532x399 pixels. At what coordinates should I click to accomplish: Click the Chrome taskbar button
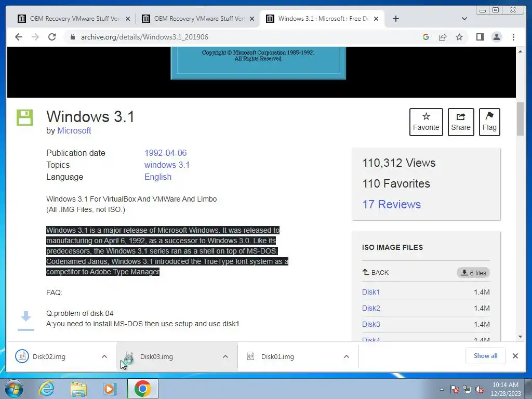click(x=142, y=389)
